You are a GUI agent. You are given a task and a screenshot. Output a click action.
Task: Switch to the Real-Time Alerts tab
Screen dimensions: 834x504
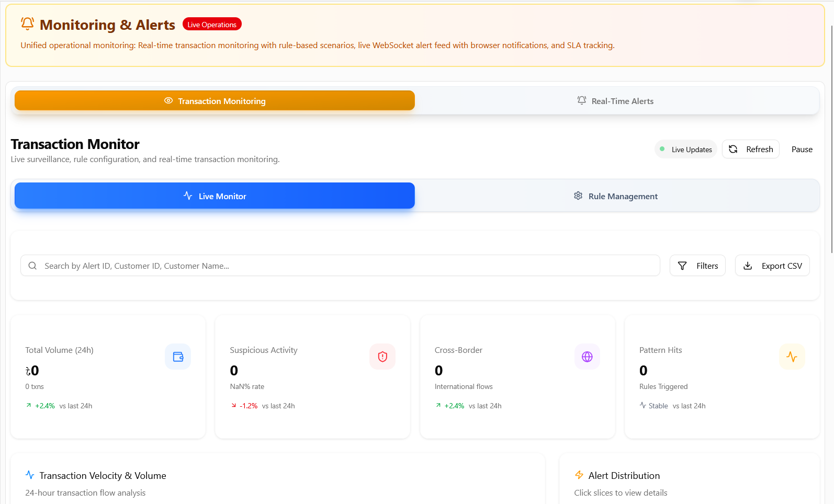click(616, 101)
